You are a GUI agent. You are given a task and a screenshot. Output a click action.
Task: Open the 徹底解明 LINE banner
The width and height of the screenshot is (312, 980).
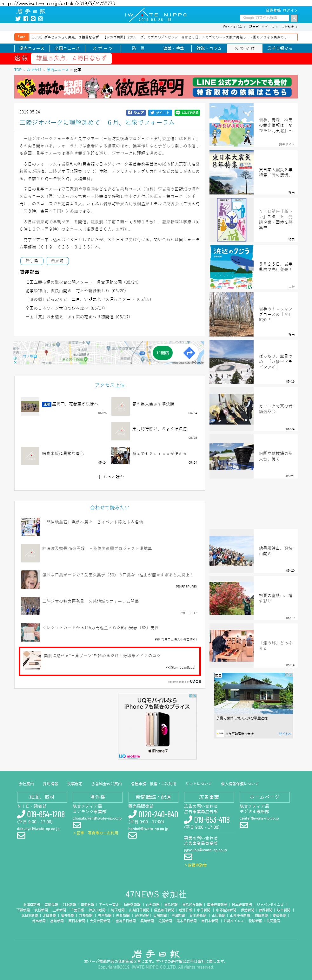pyautogui.click(x=156, y=87)
